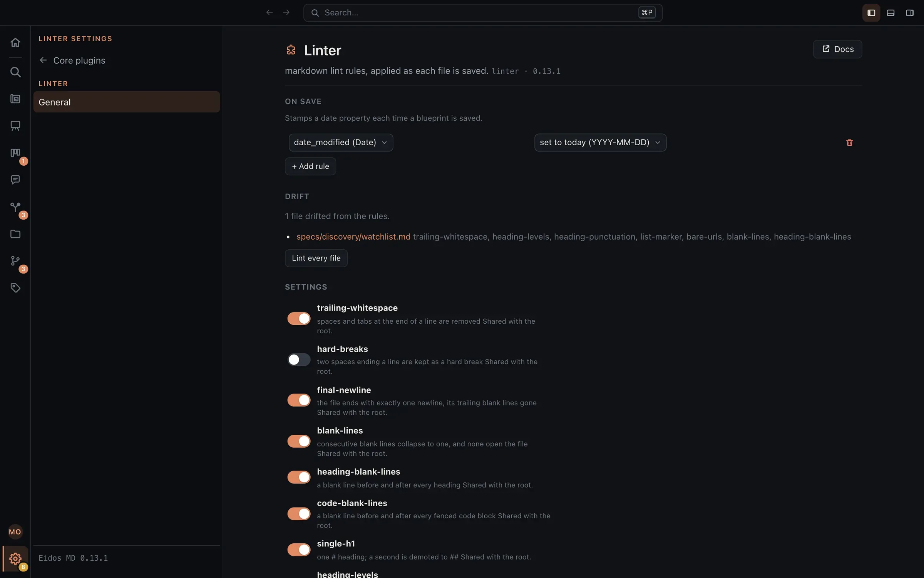Click the ⌘P shortcut badge
The width and height of the screenshot is (924, 578).
coord(647,13)
